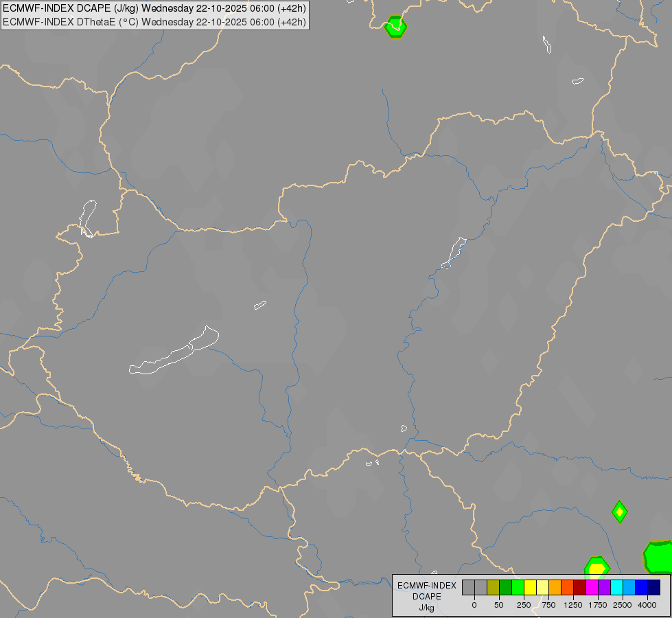Select the bright green legend swatch
The height and width of the screenshot is (618, 672).
(518, 588)
